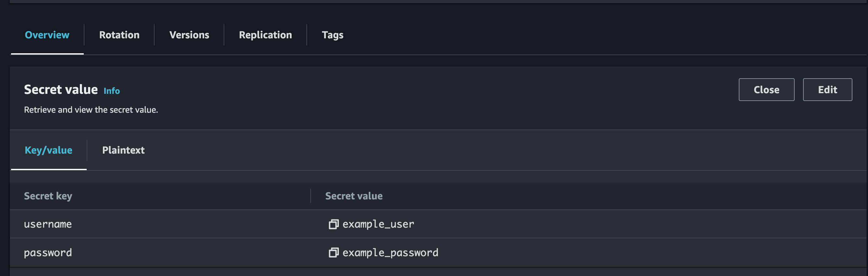Copy the password secret value
Screen dimensions: 868x276
pos(333,252)
